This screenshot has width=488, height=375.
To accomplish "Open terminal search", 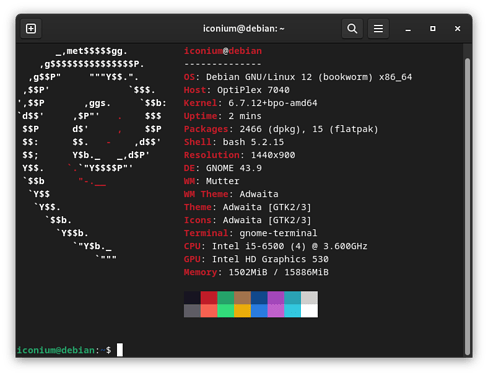I will [x=352, y=29].
